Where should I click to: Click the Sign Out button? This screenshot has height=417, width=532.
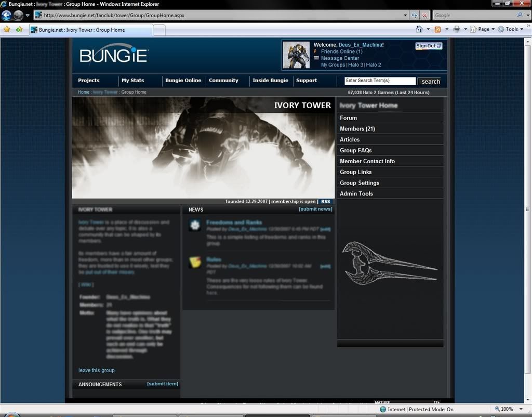[x=429, y=46]
